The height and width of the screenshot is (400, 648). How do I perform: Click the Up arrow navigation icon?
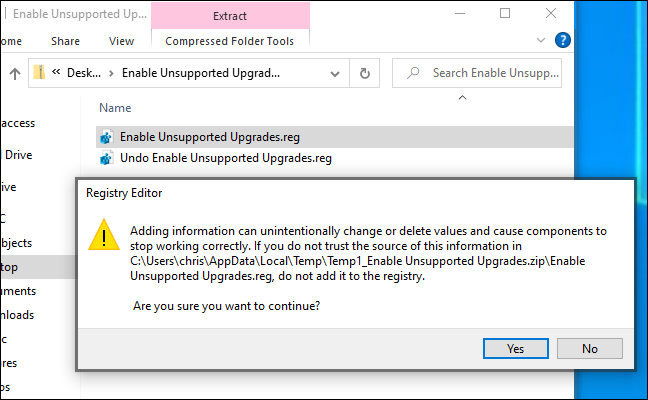coord(15,74)
